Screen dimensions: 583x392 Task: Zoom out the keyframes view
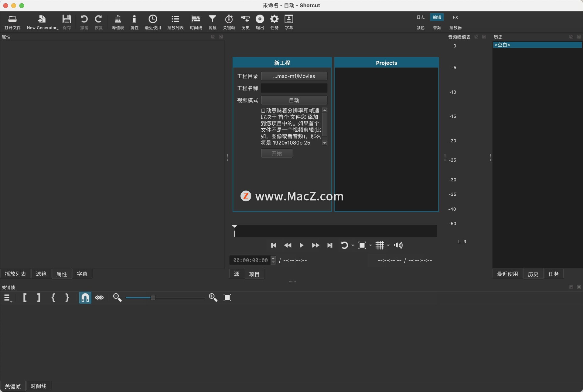(x=117, y=298)
